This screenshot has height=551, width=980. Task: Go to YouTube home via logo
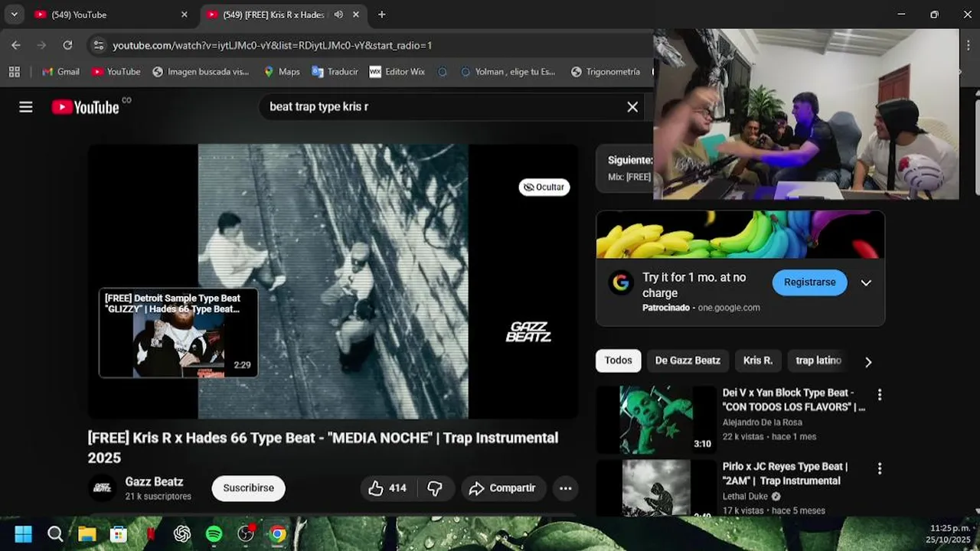(86, 107)
